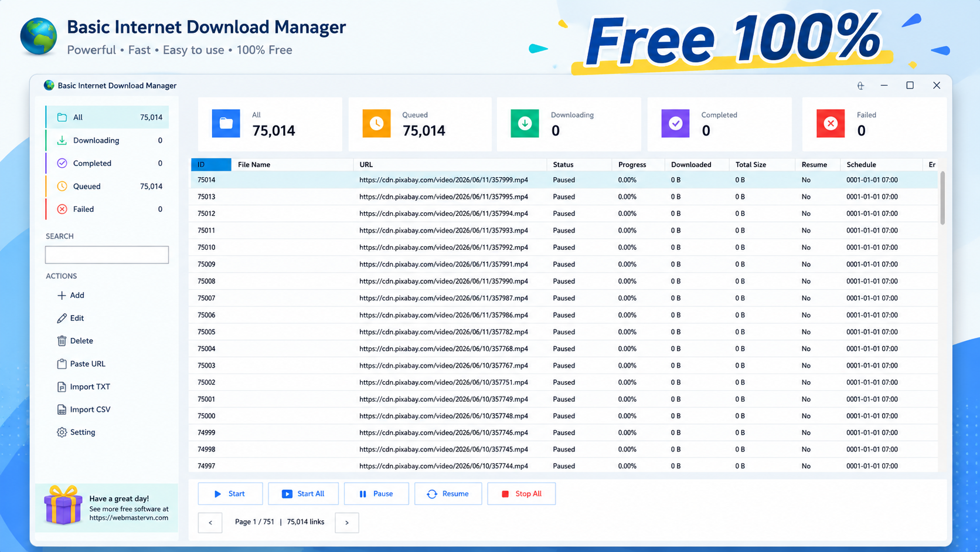Open the Failed filter in sidebar
The width and height of the screenshot is (980, 552).
pos(107,209)
